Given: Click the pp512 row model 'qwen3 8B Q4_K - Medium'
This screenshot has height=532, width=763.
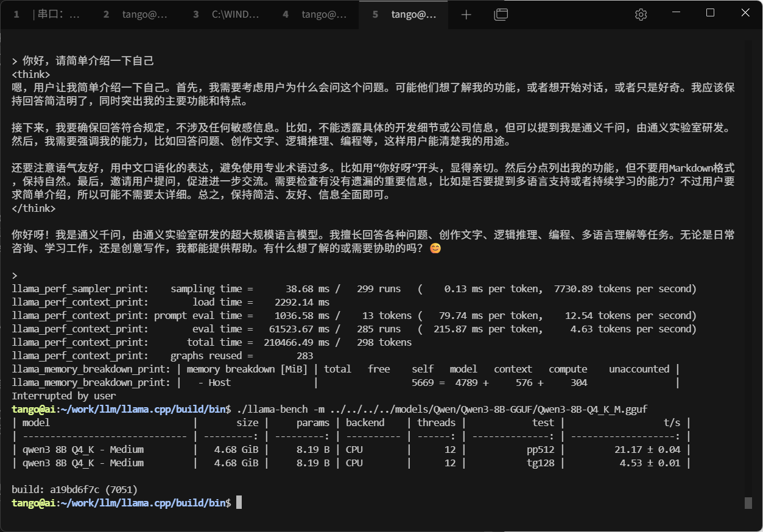Looking at the screenshot, I should (83, 449).
